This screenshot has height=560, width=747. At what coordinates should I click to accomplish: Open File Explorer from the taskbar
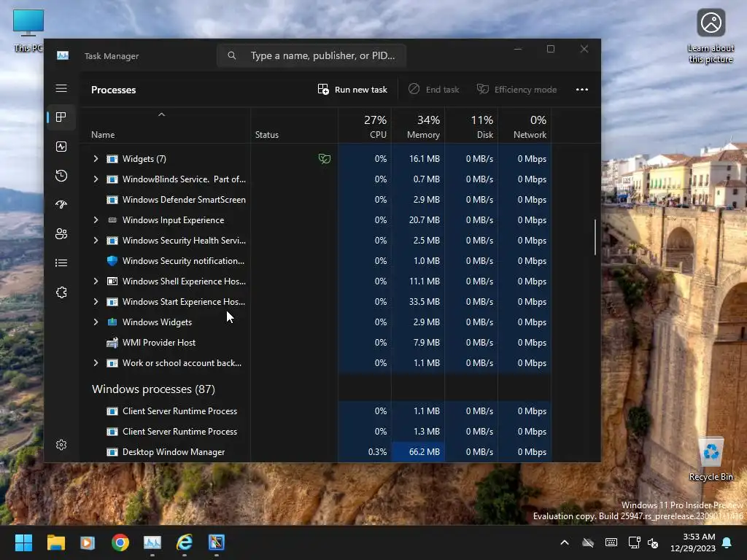coord(55,542)
